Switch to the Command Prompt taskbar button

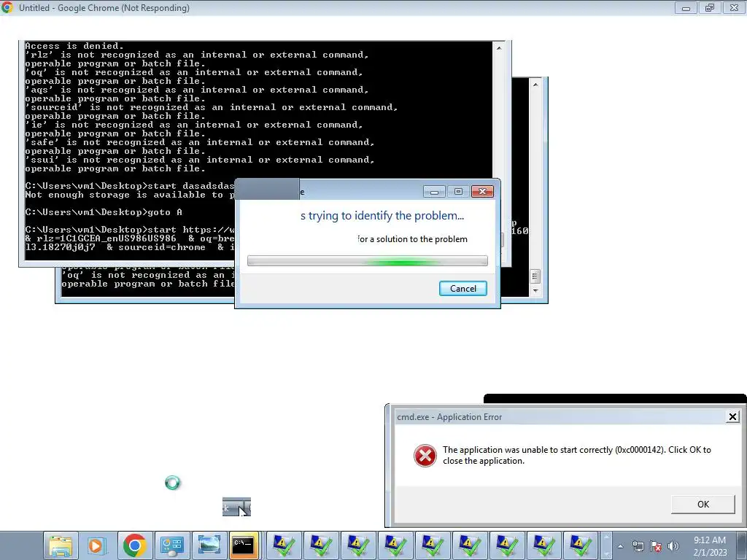point(244,545)
